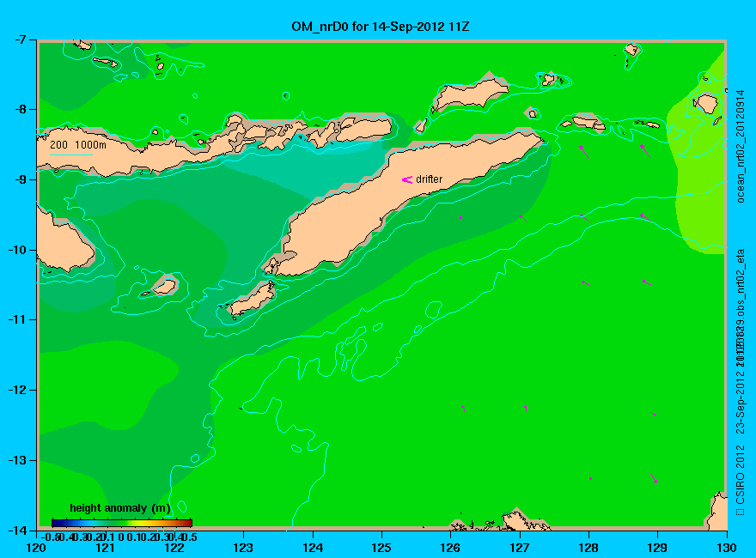Click the '-14' latitude tick label
Image resolution: width=756 pixels, height=558 pixels.
tap(17, 531)
